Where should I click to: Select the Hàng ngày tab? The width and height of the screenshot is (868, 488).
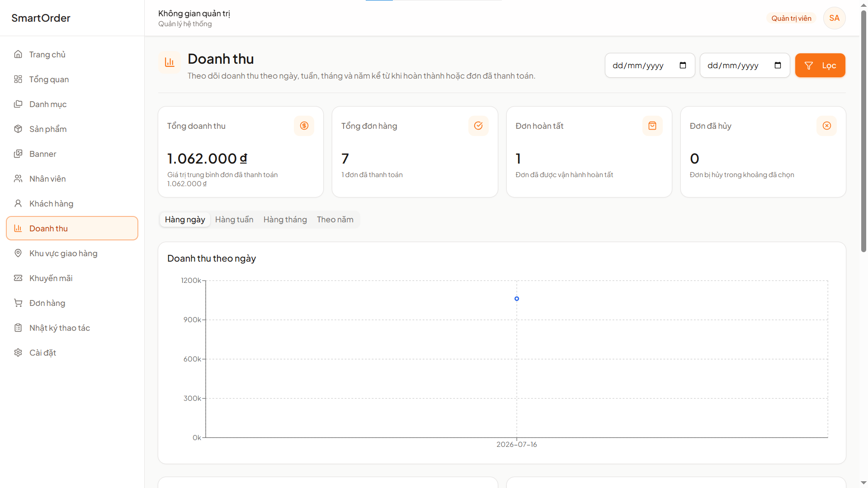pos(185,220)
